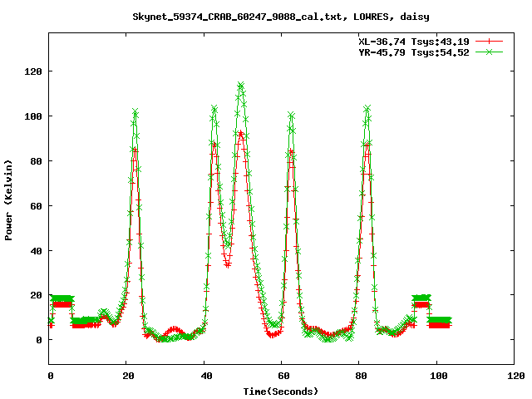Screen dimensions: 532x399
Task: Click the y-axis tick label 20
Action: (x=36, y=296)
